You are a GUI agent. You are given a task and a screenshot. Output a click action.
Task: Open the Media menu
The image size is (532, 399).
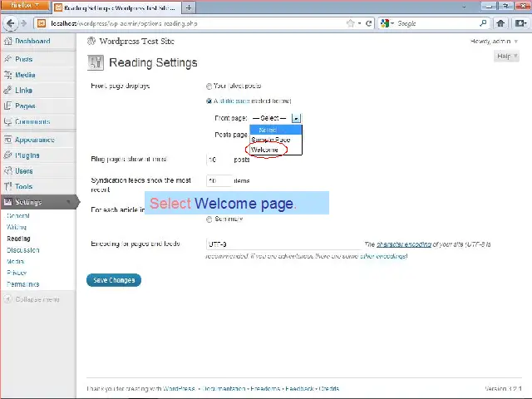pyautogui.click(x=25, y=75)
